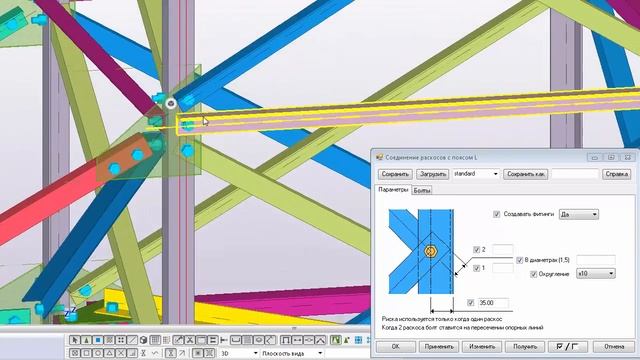Click the bolted joint preview picture in dialog

pos(421,251)
